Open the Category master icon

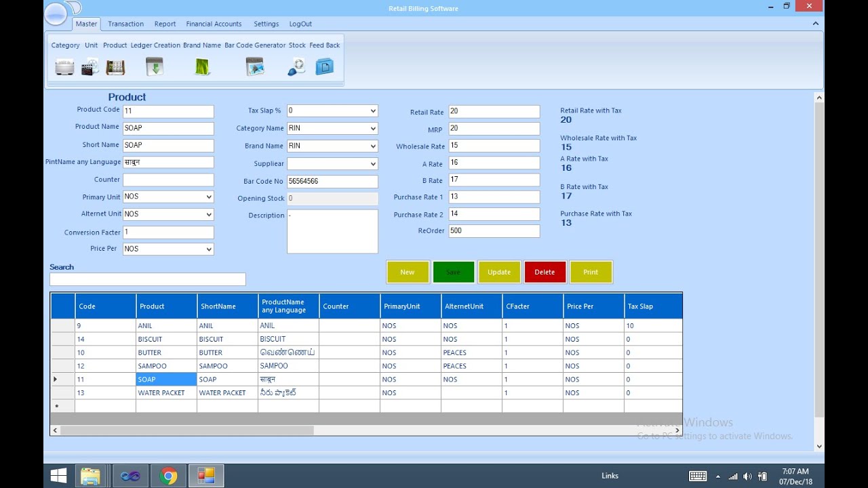[x=64, y=67]
